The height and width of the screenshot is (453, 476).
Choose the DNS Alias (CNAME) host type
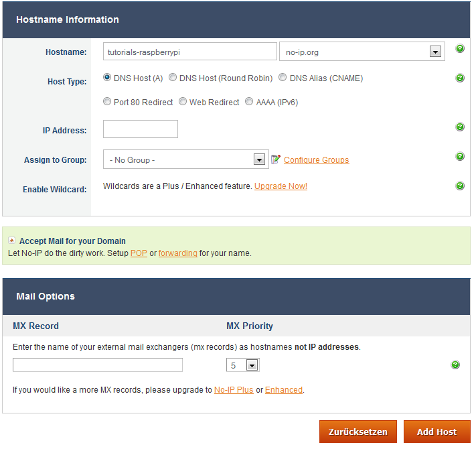(x=283, y=78)
